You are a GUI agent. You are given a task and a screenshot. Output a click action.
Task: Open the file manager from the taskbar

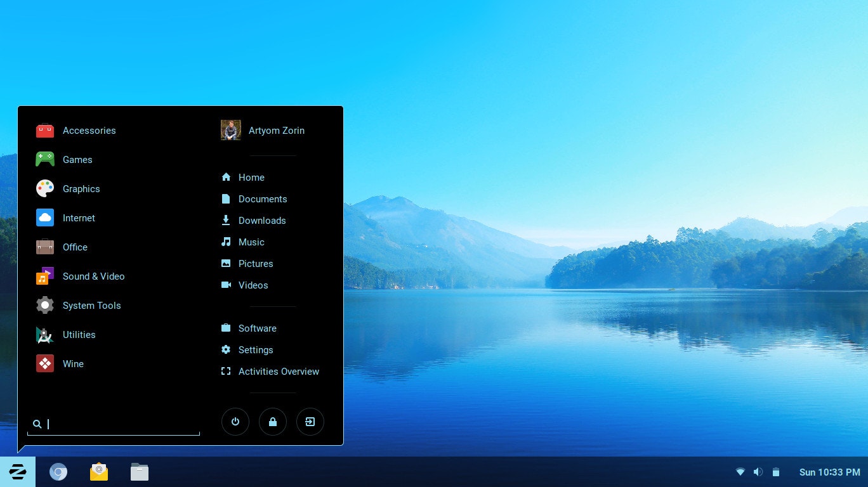tap(140, 472)
